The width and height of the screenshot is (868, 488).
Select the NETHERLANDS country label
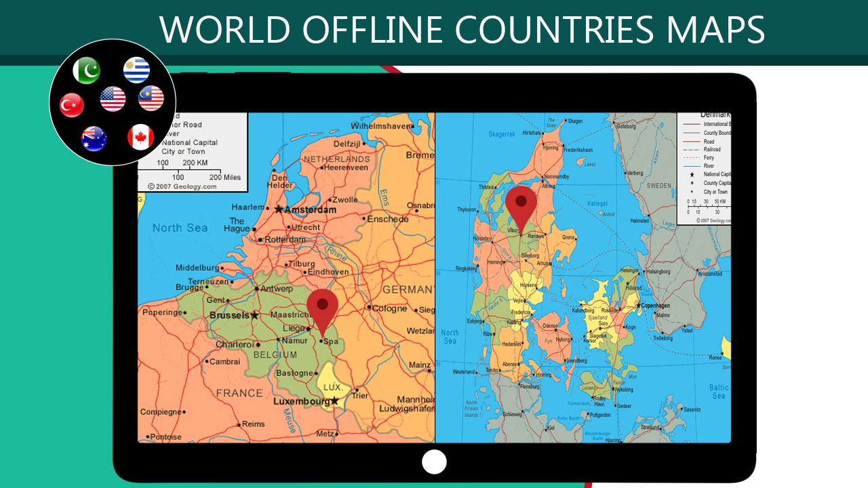[x=336, y=159]
